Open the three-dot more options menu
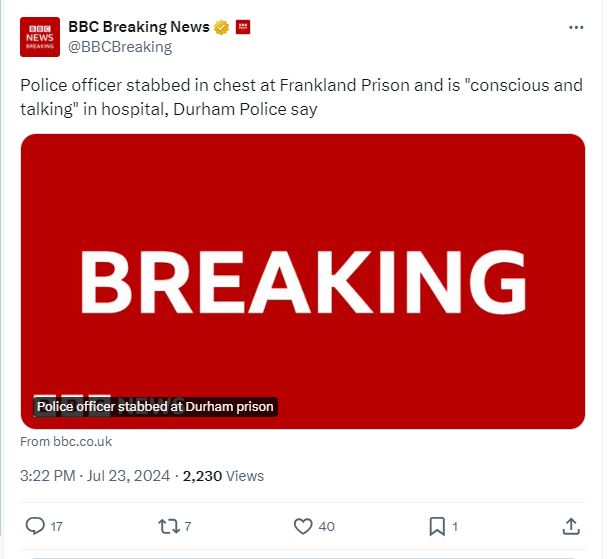607x559 pixels. (573, 27)
